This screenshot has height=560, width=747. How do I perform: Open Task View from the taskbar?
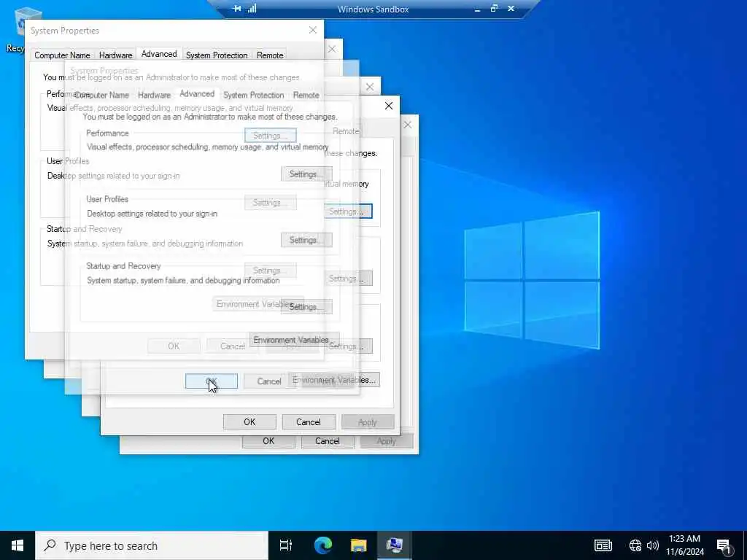[286, 545]
